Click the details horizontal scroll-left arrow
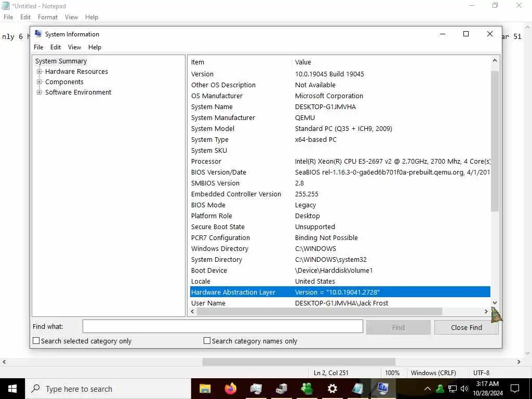This screenshot has height=399, width=532. pos(193,312)
